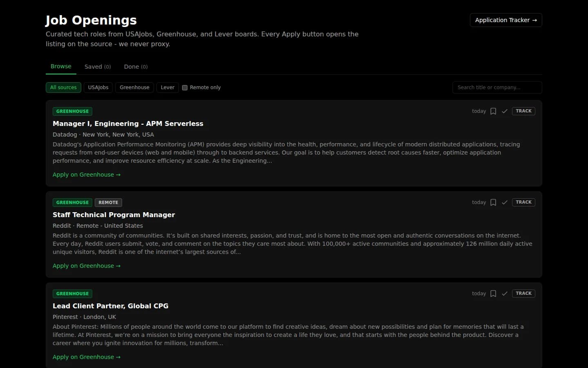Click the Datadog · New York location text
Viewport: 588px width, 368px height.
tap(103, 135)
